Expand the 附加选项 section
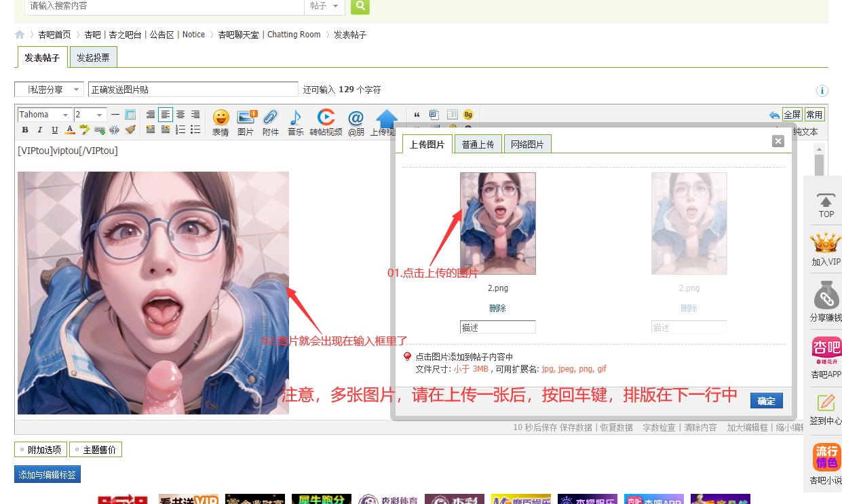 pos(41,450)
